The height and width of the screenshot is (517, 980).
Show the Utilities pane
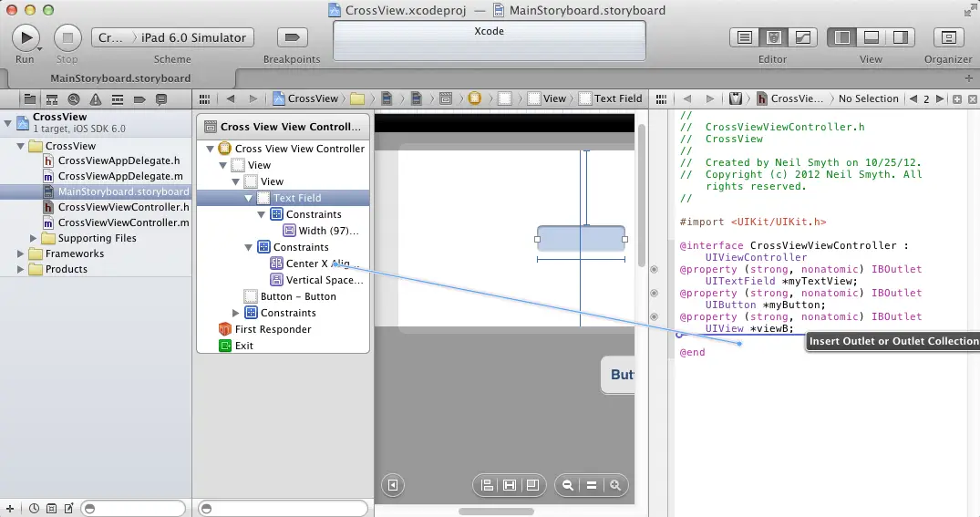click(901, 37)
